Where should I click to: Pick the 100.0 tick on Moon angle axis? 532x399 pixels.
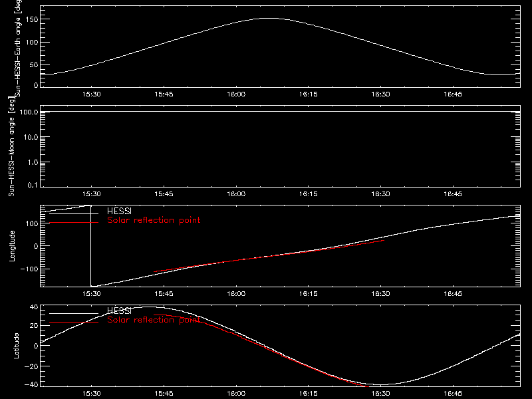pos(29,112)
